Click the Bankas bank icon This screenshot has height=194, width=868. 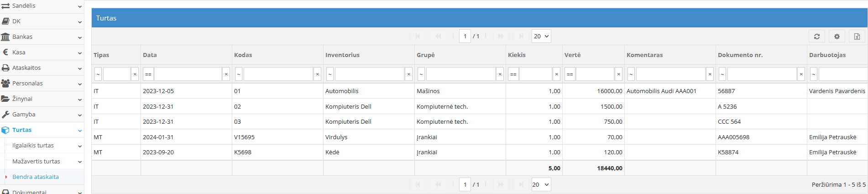[x=5, y=37]
